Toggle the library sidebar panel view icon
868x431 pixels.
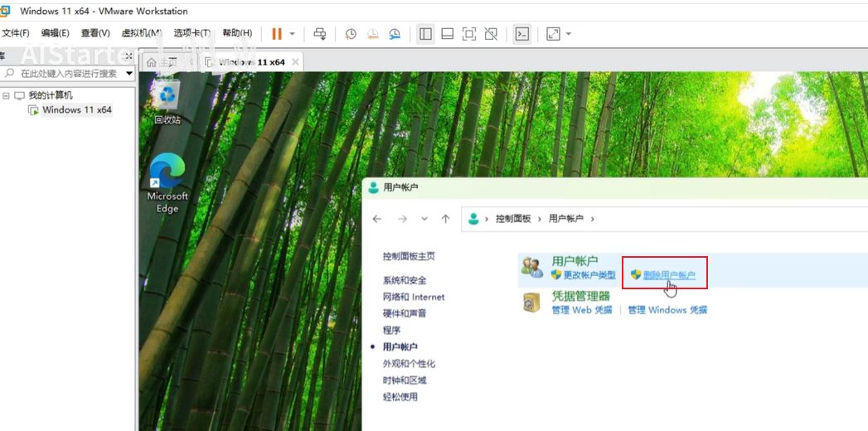pos(425,34)
